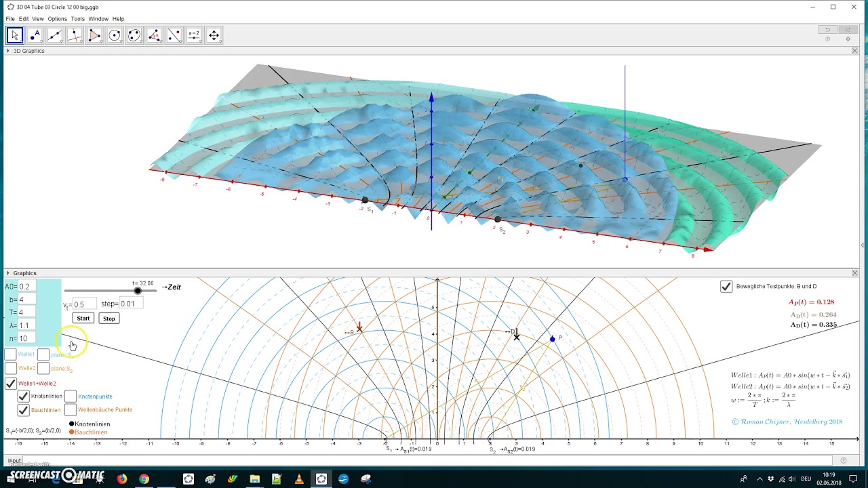Click the λ input field
The height and width of the screenshot is (488, 868).
pos(27,325)
